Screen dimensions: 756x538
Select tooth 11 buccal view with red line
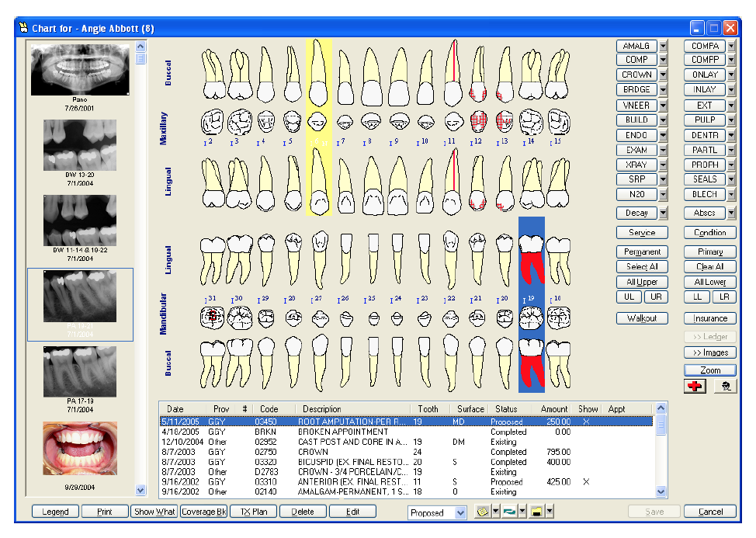(x=453, y=75)
